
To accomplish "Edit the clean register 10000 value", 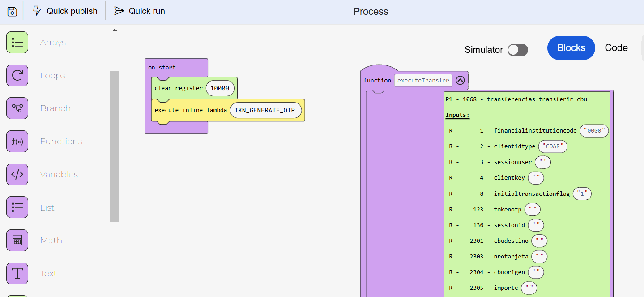I will [220, 88].
